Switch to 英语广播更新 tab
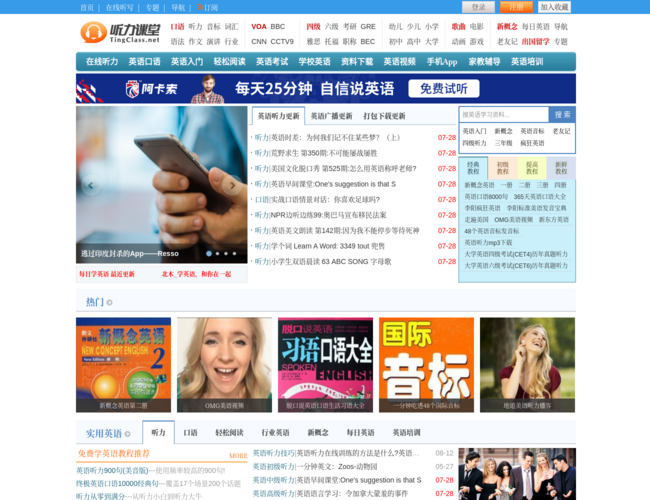 [332, 116]
